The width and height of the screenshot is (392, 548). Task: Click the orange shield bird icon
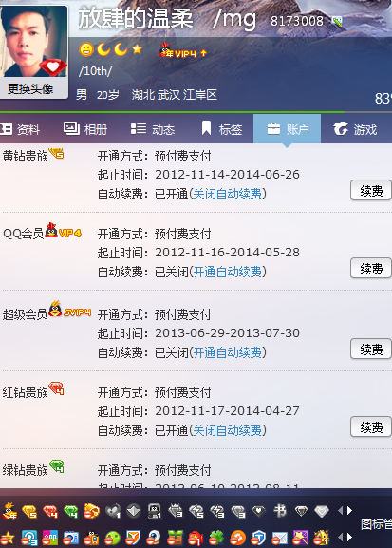[x=133, y=538]
